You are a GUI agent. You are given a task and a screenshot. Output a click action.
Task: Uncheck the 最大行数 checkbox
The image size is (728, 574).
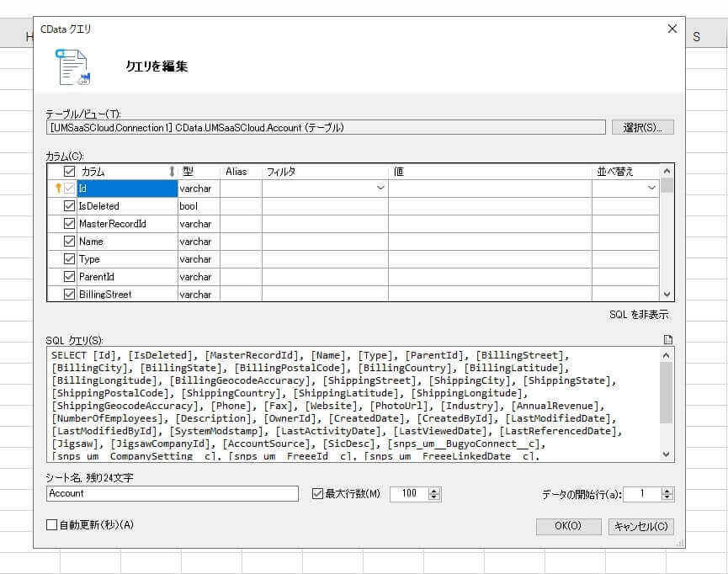click(x=317, y=494)
